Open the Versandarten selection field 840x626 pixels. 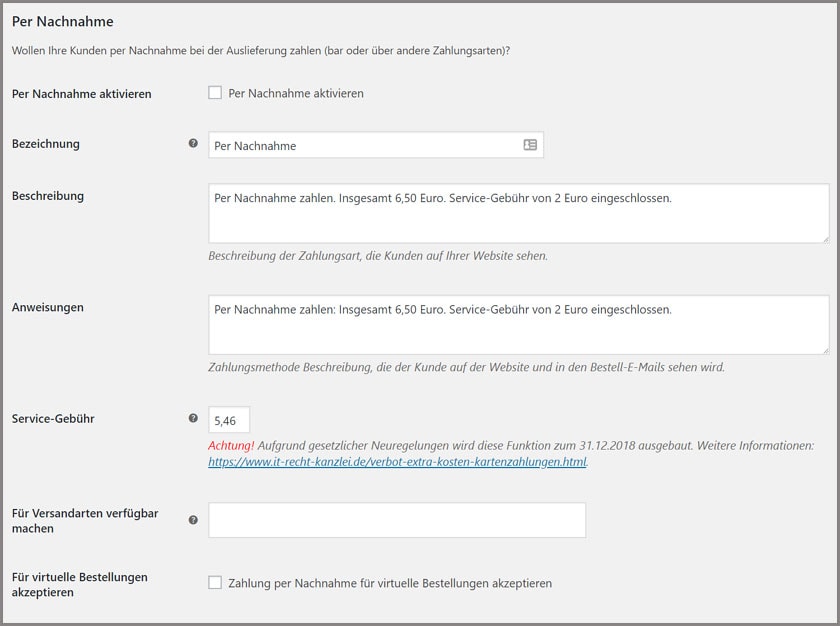(397, 520)
